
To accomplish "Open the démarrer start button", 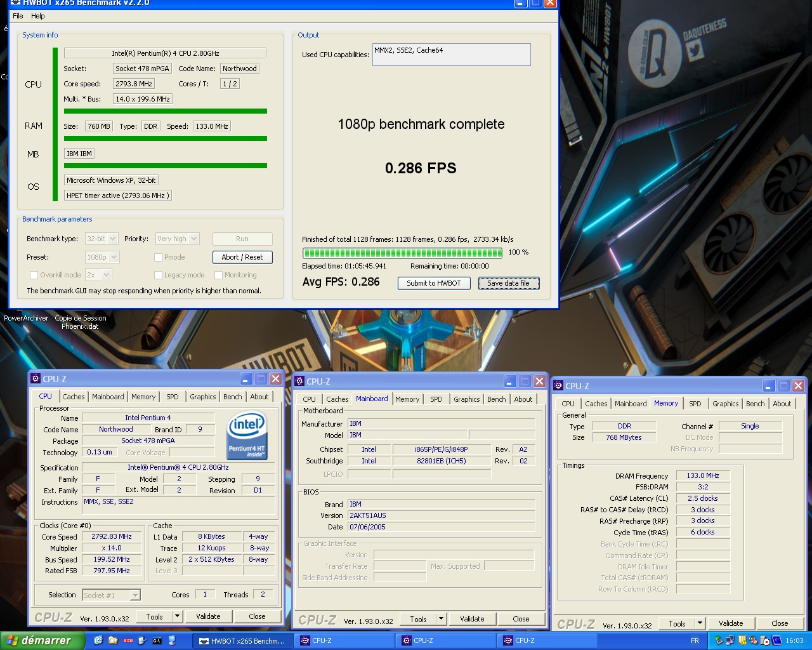I will pos(43,640).
